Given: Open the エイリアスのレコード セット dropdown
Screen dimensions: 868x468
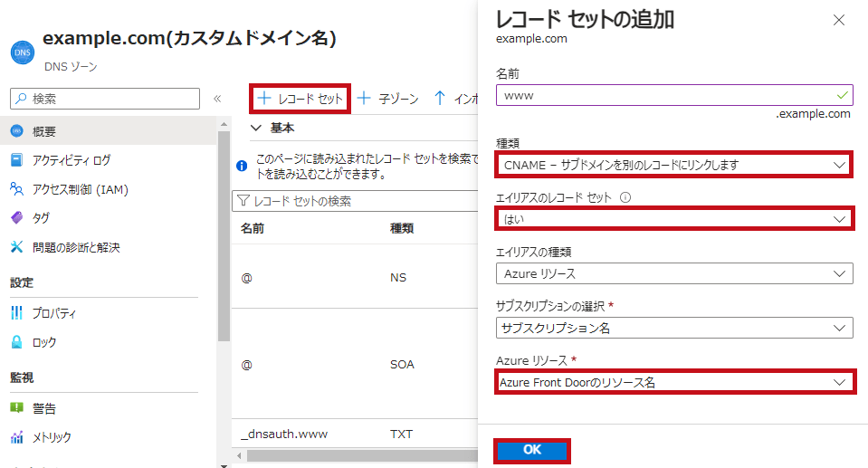Looking at the screenshot, I should pos(674,219).
